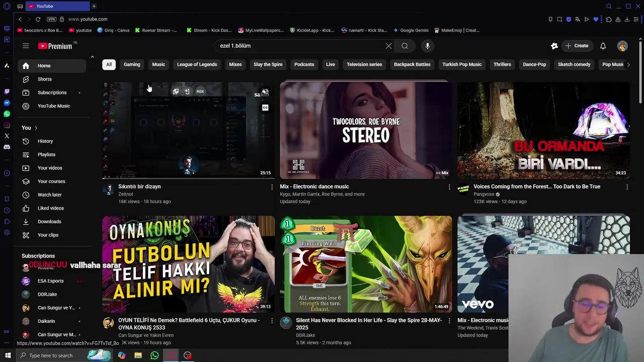The image size is (644, 362).
Task: Open Your videos in the sidebar
Action: point(52,168)
